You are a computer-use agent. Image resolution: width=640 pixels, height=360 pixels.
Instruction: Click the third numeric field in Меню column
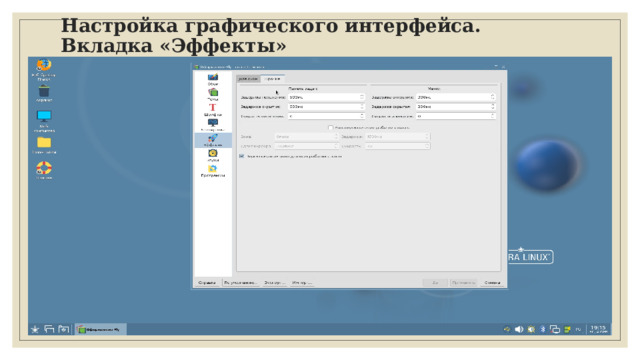click(456, 116)
